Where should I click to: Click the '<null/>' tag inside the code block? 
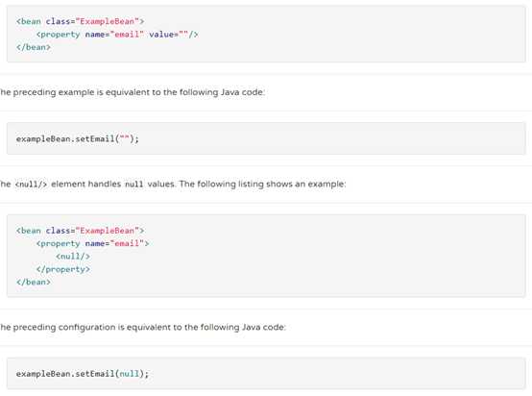[73, 257]
